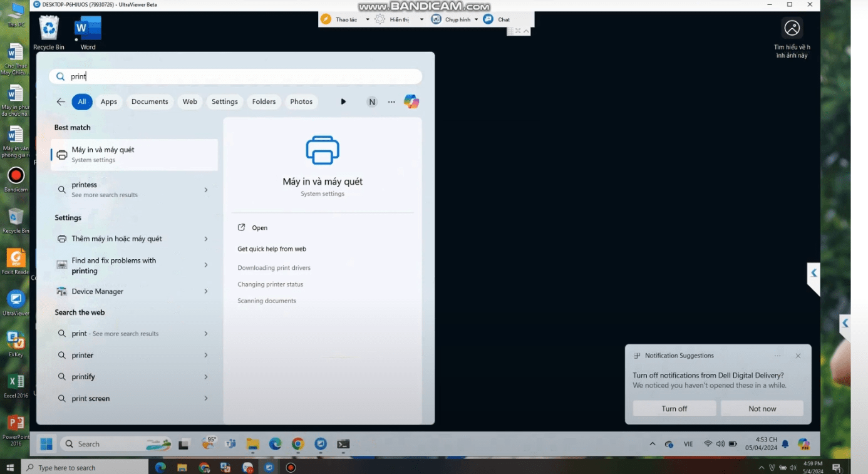
Task: Click the N profile avatar in search
Action: coord(372,101)
